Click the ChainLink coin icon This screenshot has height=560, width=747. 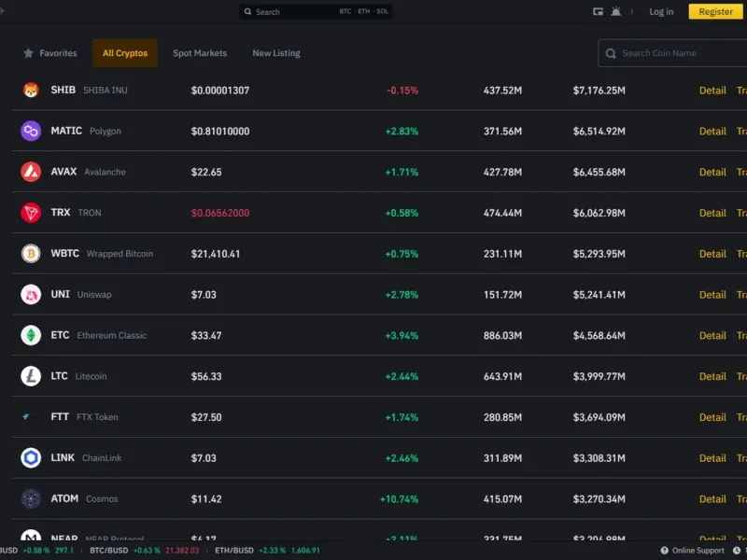(x=31, y=458)
